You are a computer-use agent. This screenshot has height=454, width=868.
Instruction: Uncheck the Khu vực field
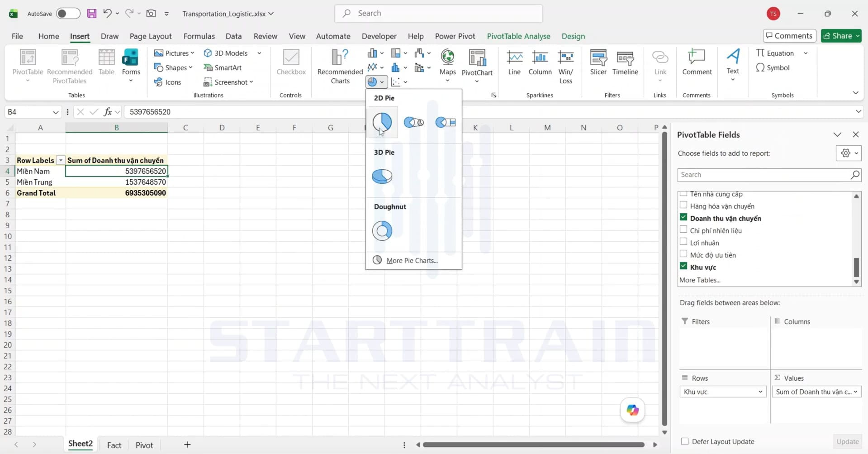[683, 266]
